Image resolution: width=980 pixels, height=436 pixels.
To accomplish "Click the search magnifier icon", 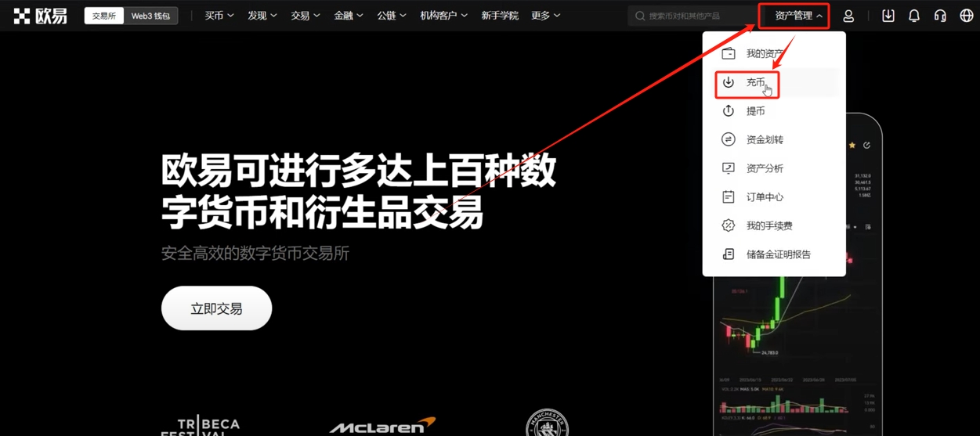I will click(640, 16).
